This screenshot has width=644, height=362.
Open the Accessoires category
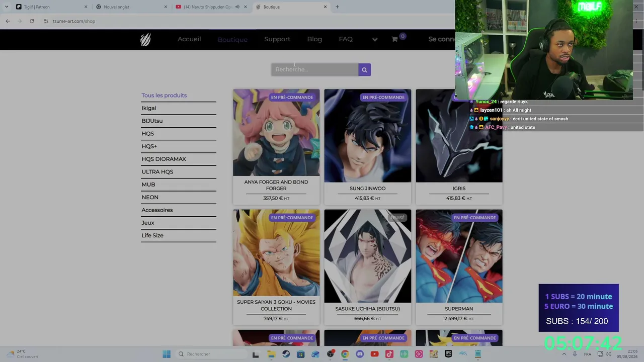click(157, 210)
